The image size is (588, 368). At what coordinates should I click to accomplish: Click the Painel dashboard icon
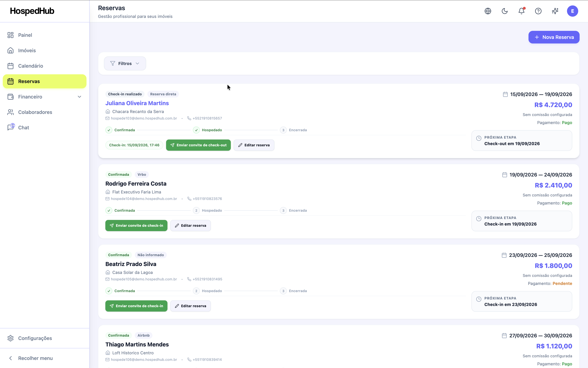(10, 35)
